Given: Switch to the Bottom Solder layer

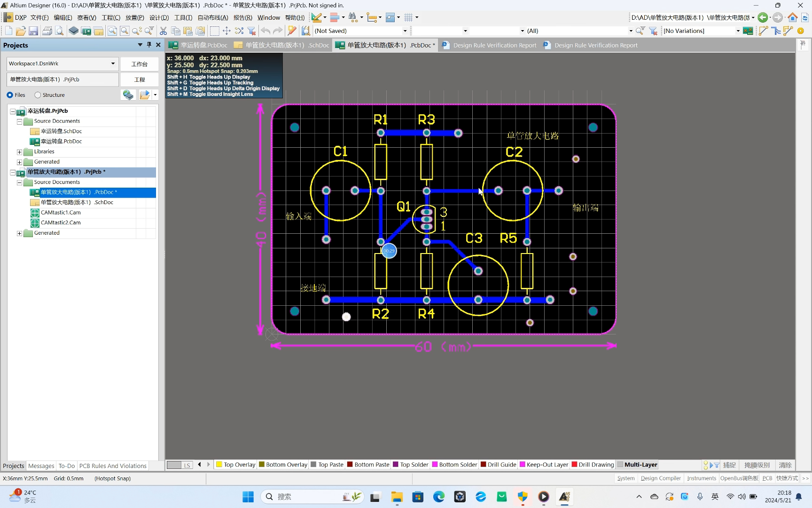Looking at the screenshot, I should [x=454, y=465].
